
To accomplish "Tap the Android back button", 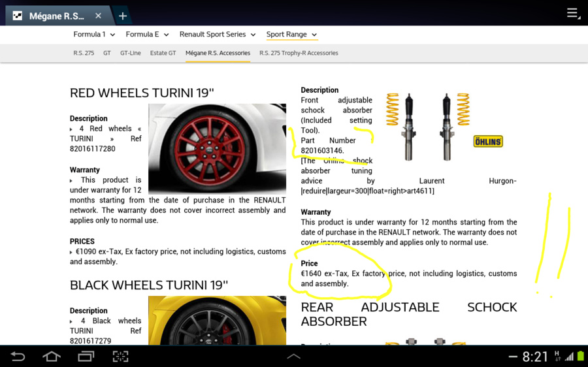I will (17, 356).
